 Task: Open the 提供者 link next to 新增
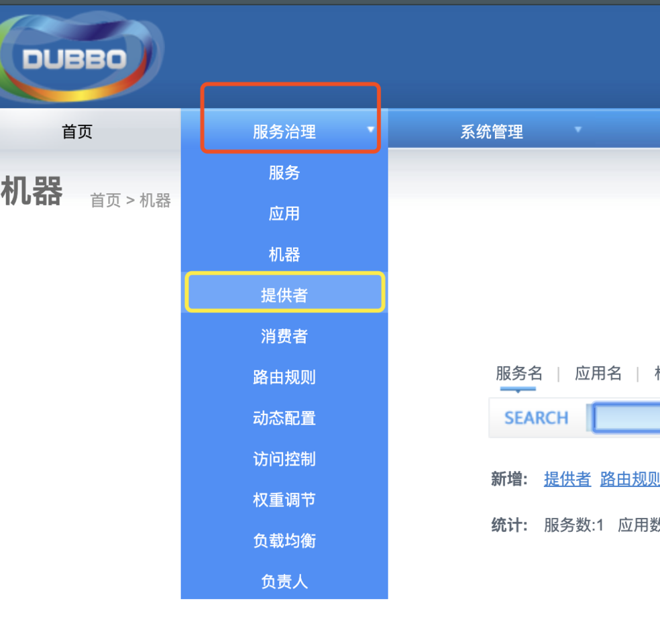567,479
